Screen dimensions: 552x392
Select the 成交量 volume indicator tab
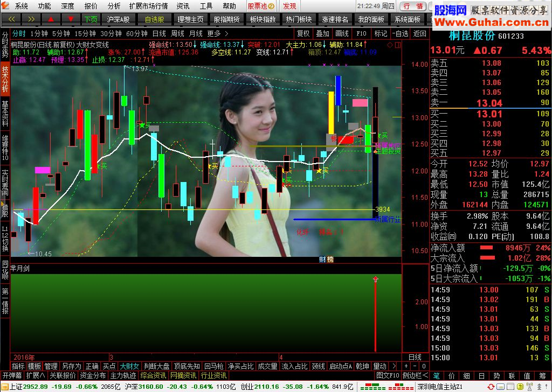pos(267,366)
